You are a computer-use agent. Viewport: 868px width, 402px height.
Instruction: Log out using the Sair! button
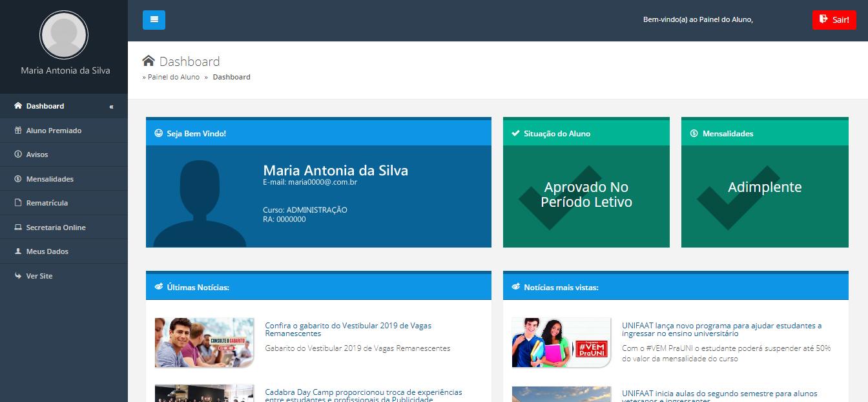tap(834, 20)
